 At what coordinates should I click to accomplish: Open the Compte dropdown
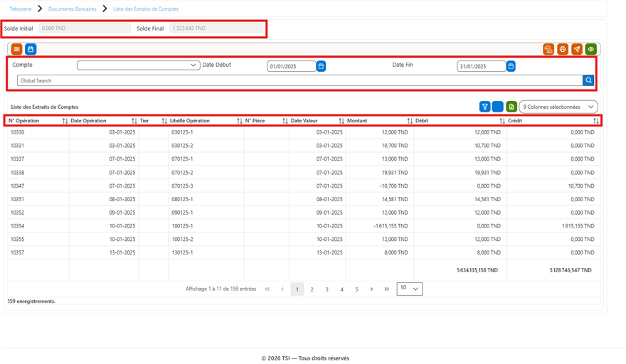[x=139, y=65]
